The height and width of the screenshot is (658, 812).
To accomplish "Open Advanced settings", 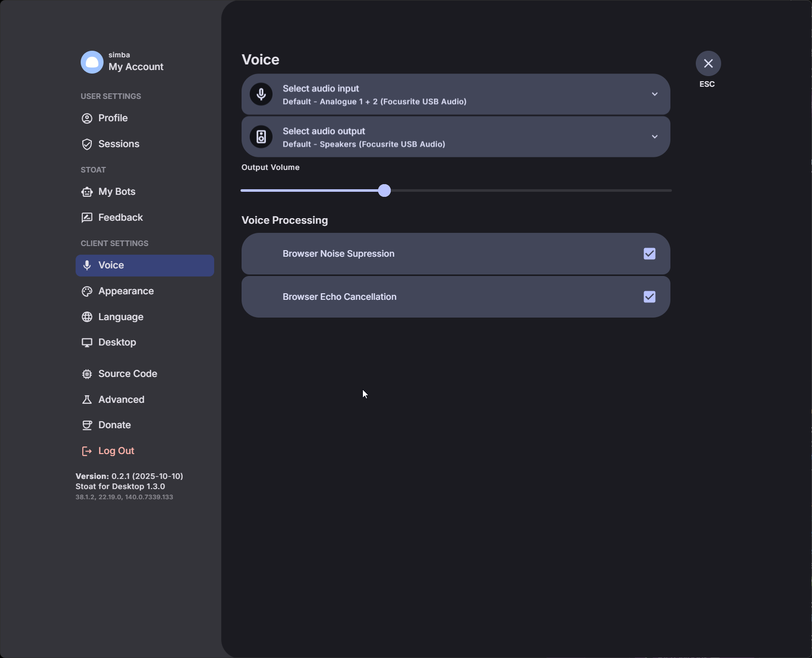I will point(145,400).
